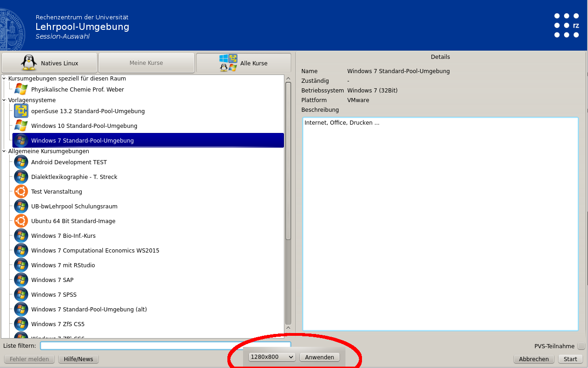The height and width of the screenshot is (368, 588).
Task: Open Hilfe/News
Action: [x=78, y=359]
